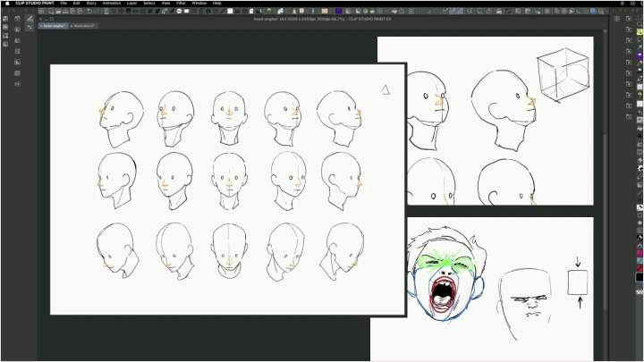The height and width of the screenshot is (362, 644).
Task: Open the Layer menu
Action: (x=131, y=3)
